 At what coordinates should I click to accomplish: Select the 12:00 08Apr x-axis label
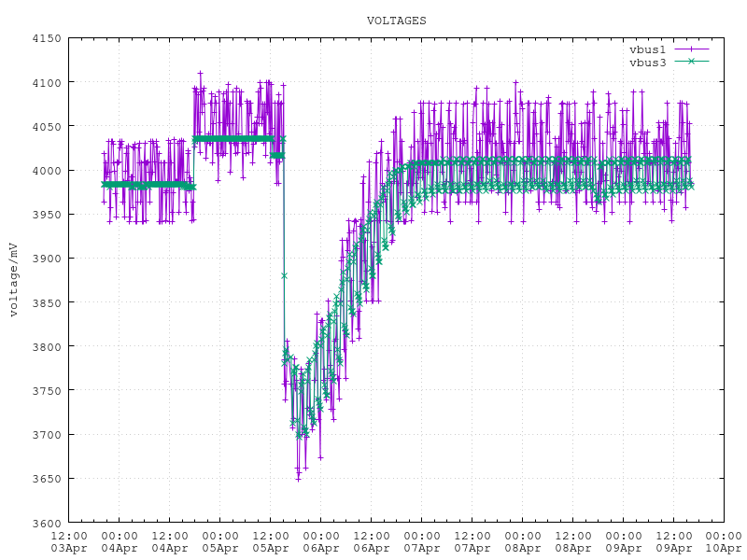tap(572, 542)
